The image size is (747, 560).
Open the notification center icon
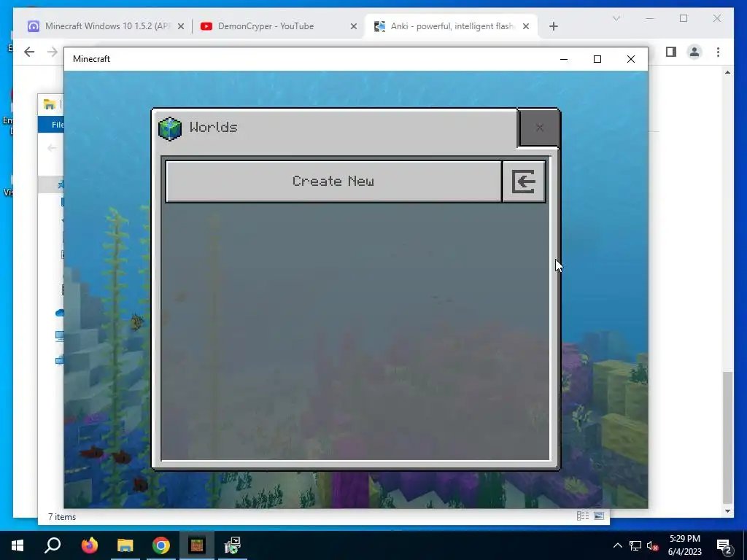(724, 546)
